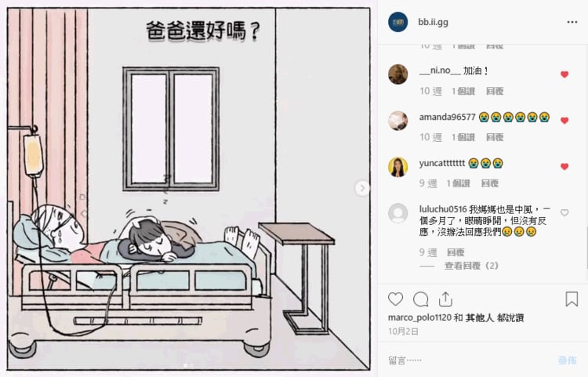Unlike the amanda96577 comment
This screenshot has height=377, width=588.
pyautogui.click(x=564, y=121)
